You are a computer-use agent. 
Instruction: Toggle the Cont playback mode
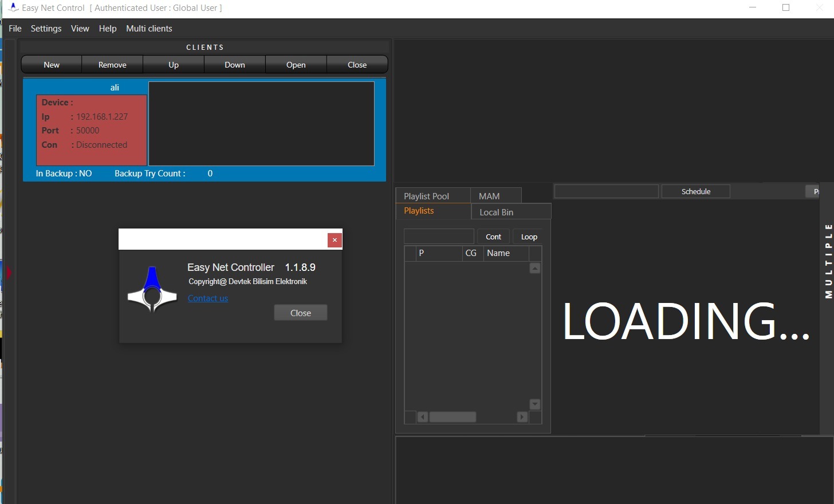pos(493,237)
